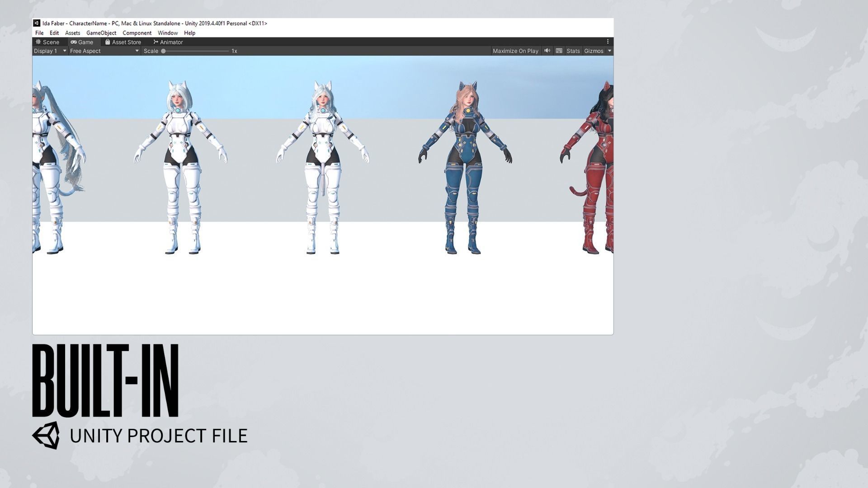Click the Scale slider handle
This screenshot has width=868, height=488.
[x=163, y=51]
